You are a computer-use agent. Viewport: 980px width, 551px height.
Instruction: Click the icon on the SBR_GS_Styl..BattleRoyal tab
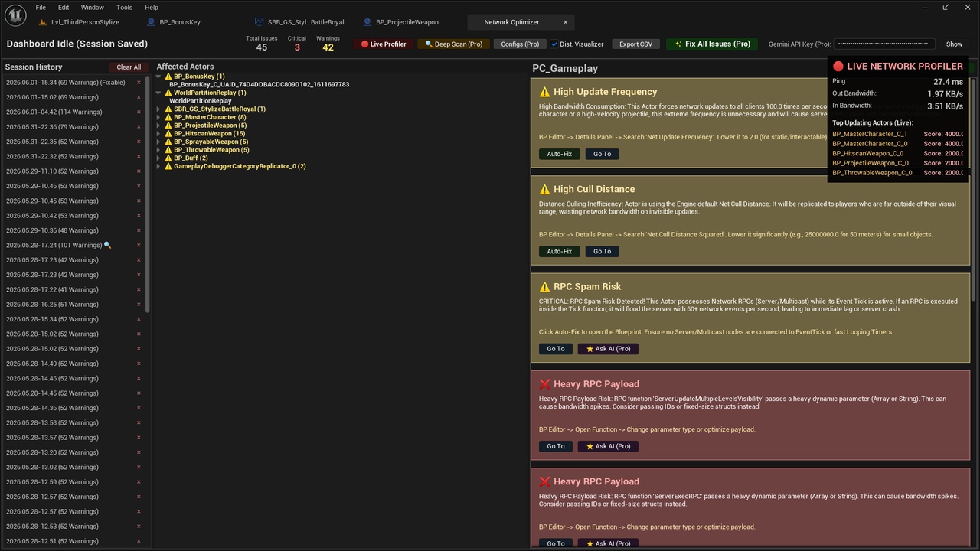260,22
